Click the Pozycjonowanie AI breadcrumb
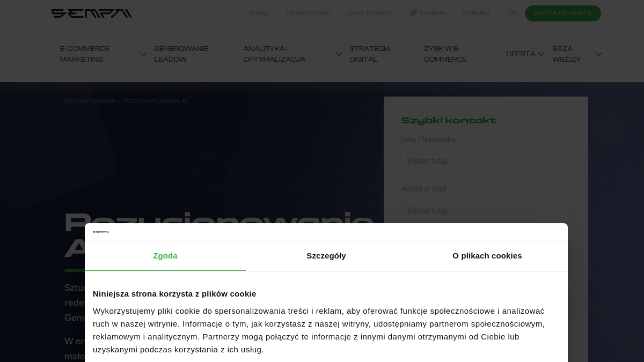Image resolution: width=644 pixels, height=362 pixels. pyautogui.click(x=156, y=101)
